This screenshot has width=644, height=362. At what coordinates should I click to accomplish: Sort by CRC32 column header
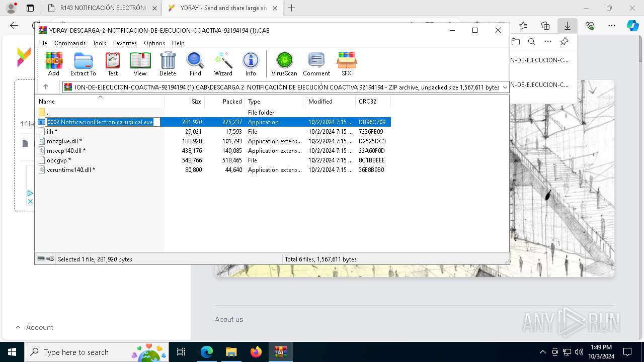coord(373,101)
